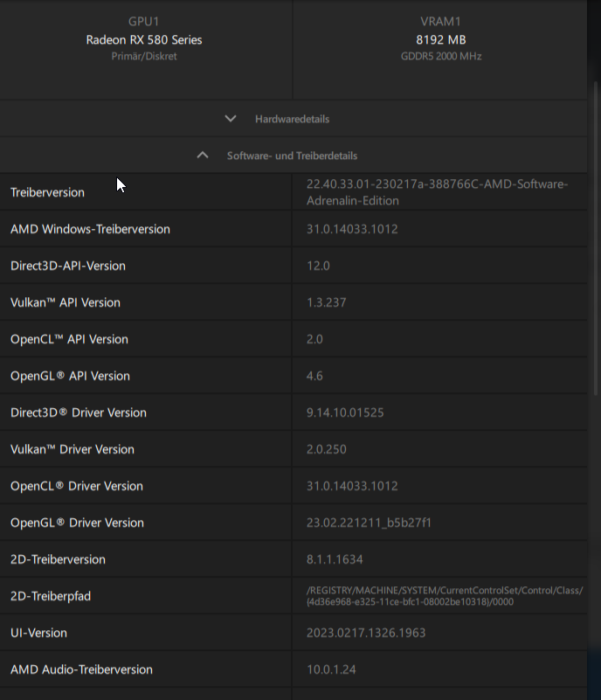The height and width of the screenshot is (700, 601).
Task: Select OpenGL driver value 23.02.221211_b5b27f1
Action: coord(369,523)
